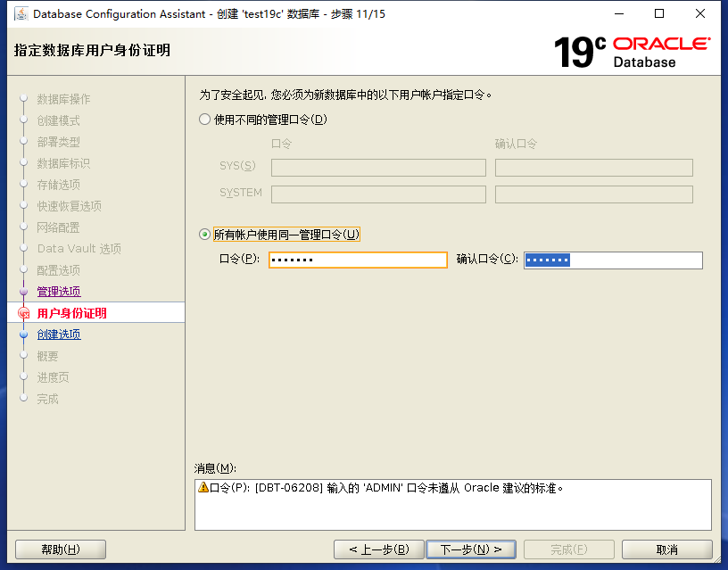Image resolution: width=728 pixels, height=570 pixels.
Task: Cancel the wizard with 取消 button
Action: [666, 549]
